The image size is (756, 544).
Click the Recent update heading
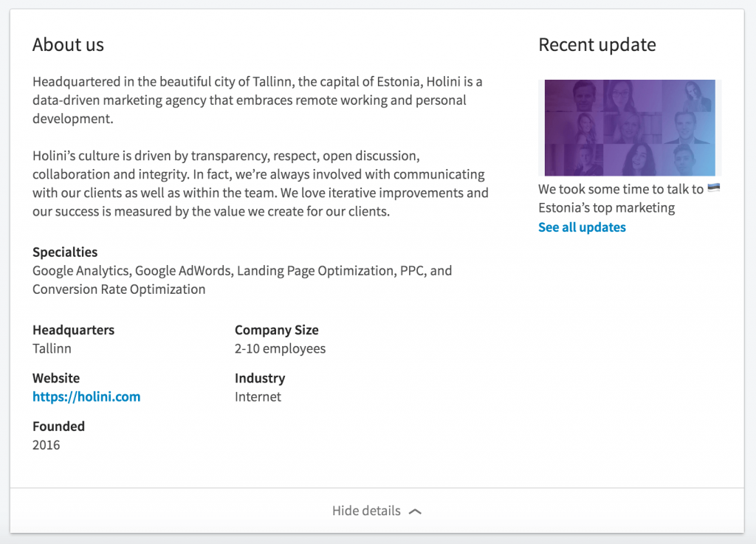point(597,45)
